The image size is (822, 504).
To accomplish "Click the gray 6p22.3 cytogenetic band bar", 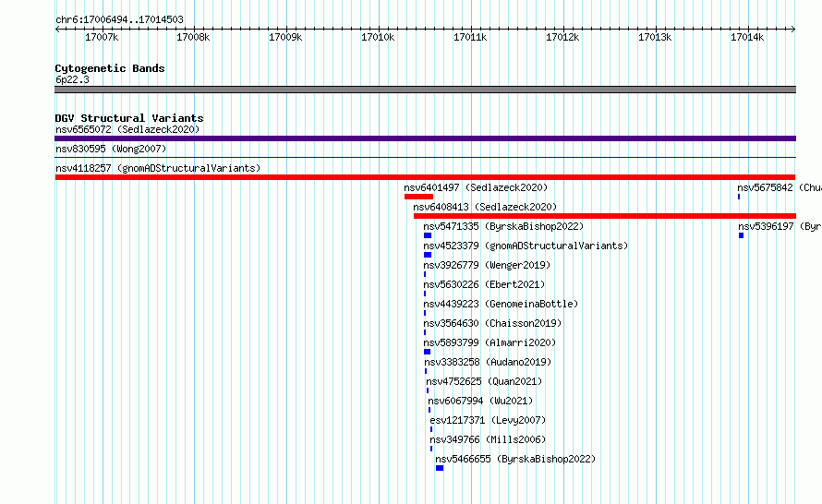I will tap(425, 90).
